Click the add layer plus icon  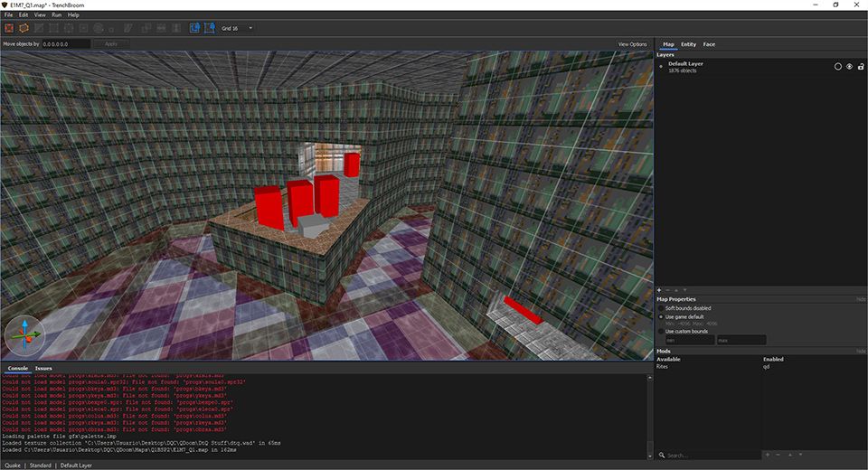659,290
